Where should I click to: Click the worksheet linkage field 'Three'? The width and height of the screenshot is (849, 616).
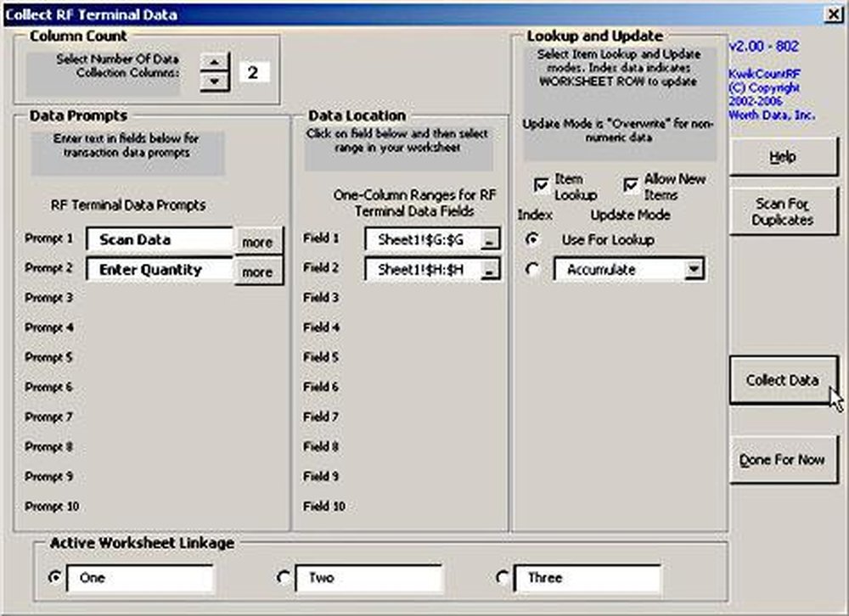coord(588,578)
